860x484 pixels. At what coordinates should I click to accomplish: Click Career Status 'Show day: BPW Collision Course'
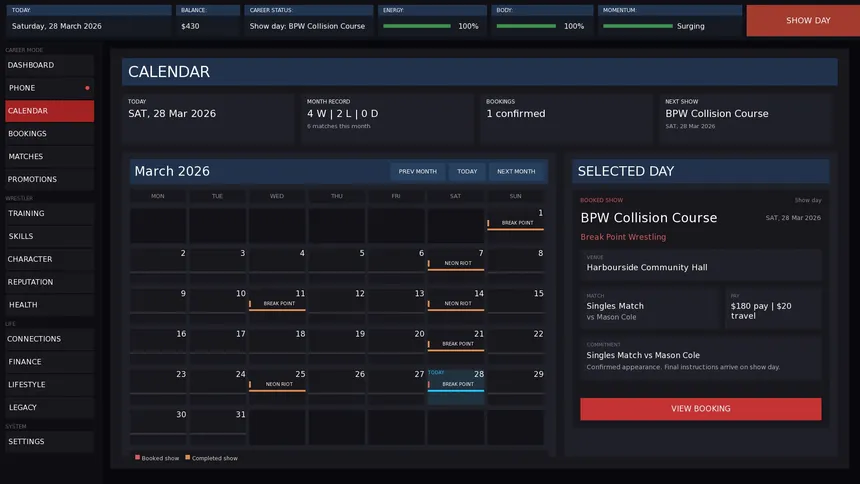point(307,26)
